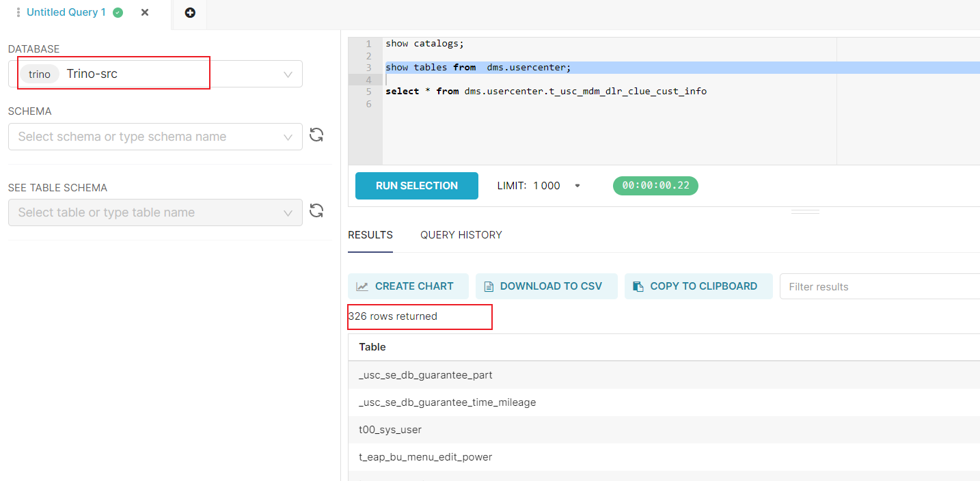Click the SEE TABLE SCHEMA label
The width and height of the screenshot is (980, 481).
(x=57, y=188)
